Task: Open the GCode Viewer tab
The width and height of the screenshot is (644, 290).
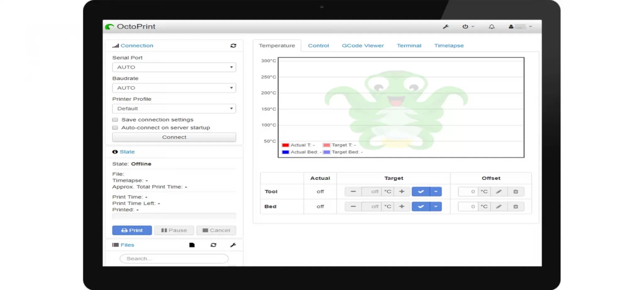Action: click(x=363, y=46)
